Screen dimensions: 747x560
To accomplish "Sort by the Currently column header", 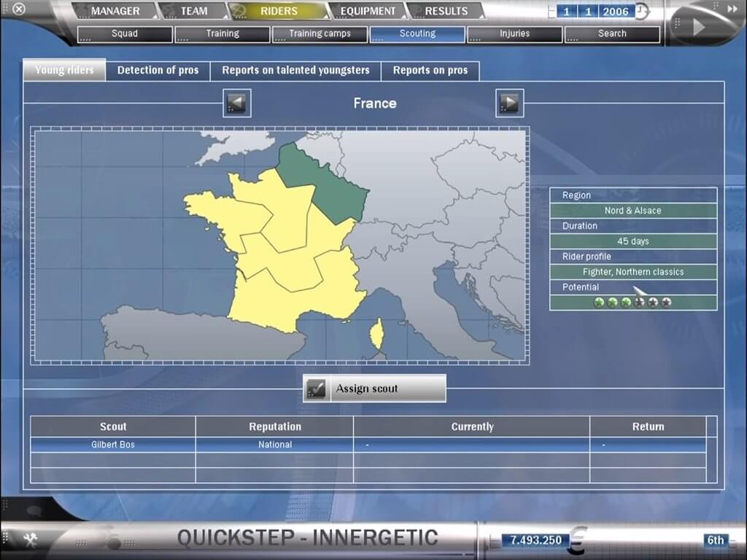I will click(472, 427).
